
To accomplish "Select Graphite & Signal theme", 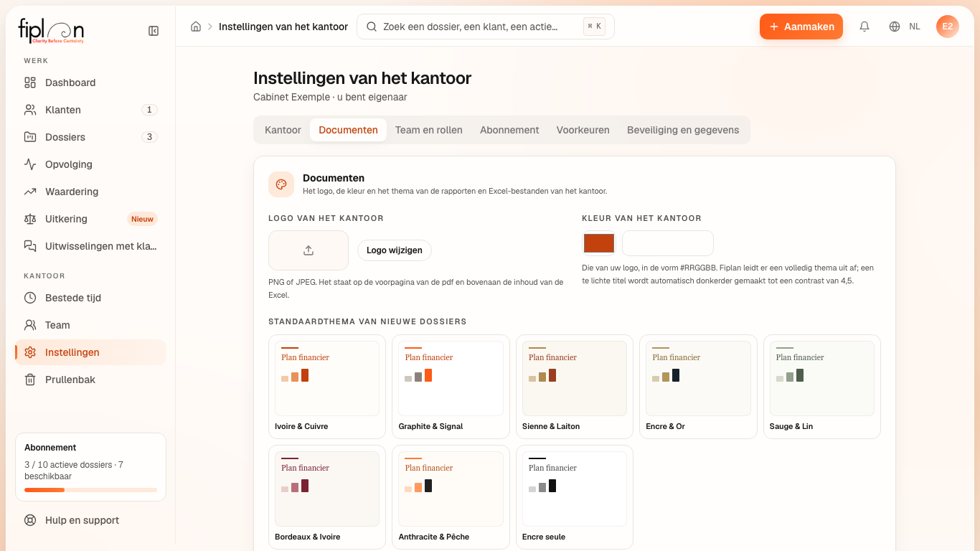I will (451, 387).
